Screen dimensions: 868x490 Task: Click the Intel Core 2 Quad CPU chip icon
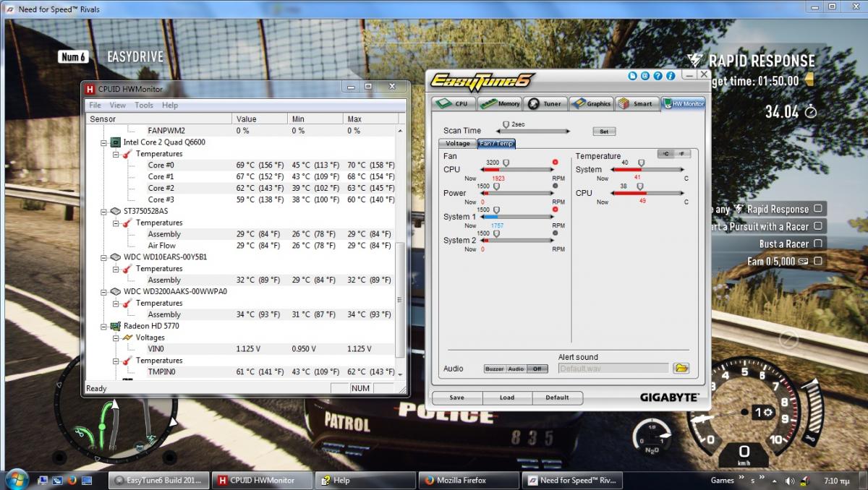coord(115,142)
